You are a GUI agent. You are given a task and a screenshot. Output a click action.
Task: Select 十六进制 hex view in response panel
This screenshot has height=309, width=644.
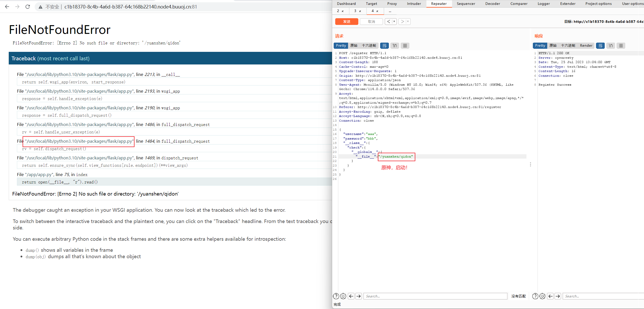[568, 46]
